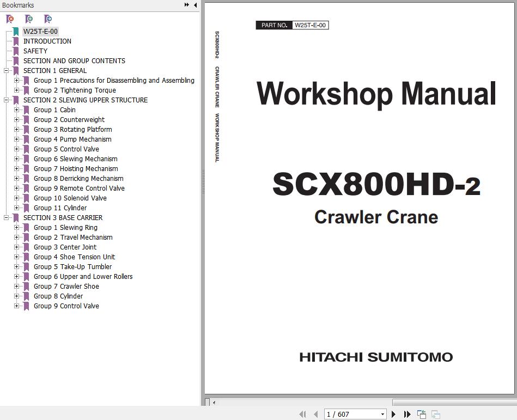
Task: Click the go to bookmark arrow icon
Action: pos(48,19)
